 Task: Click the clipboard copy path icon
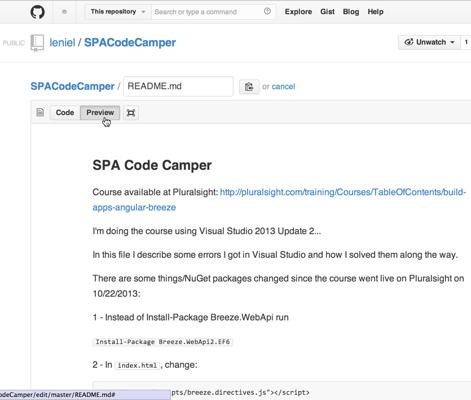click(249, 87)
